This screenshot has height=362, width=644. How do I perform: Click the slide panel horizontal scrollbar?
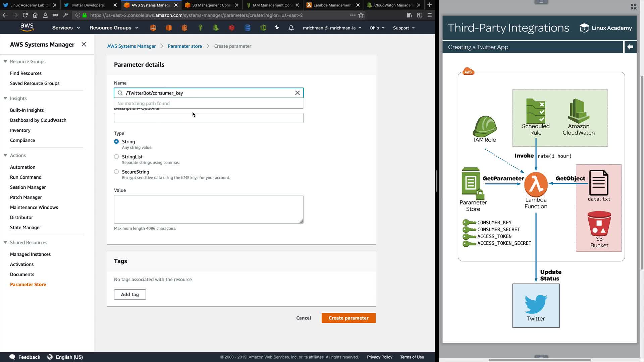tap(539, 360)
